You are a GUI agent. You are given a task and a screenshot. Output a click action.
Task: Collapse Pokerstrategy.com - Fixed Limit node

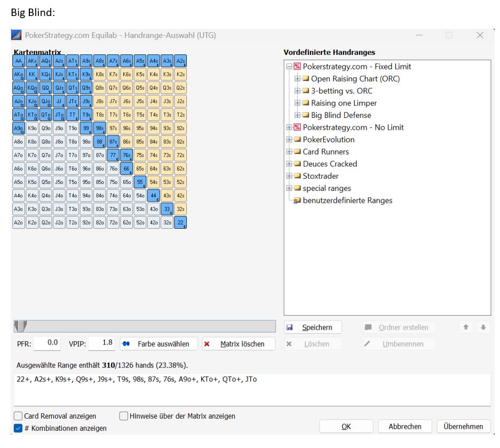click(x=289, y=66)
